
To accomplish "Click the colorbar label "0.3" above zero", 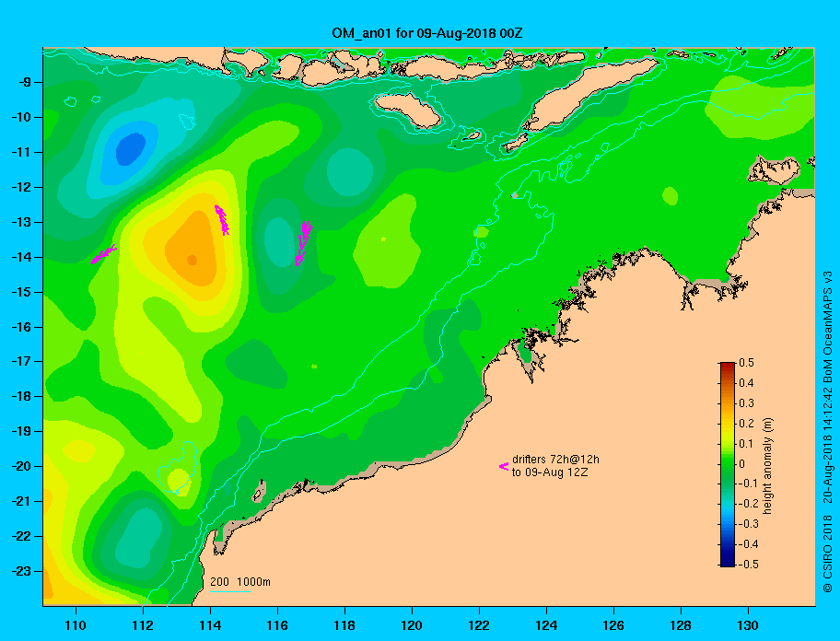I will click(x=746, y=403).
